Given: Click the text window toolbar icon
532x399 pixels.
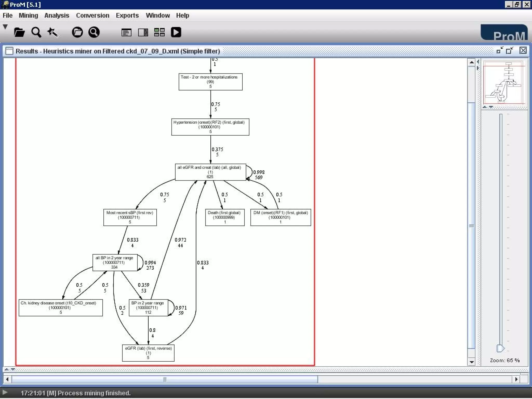Looking at the screenshot, I should click(x=127, y=32).
